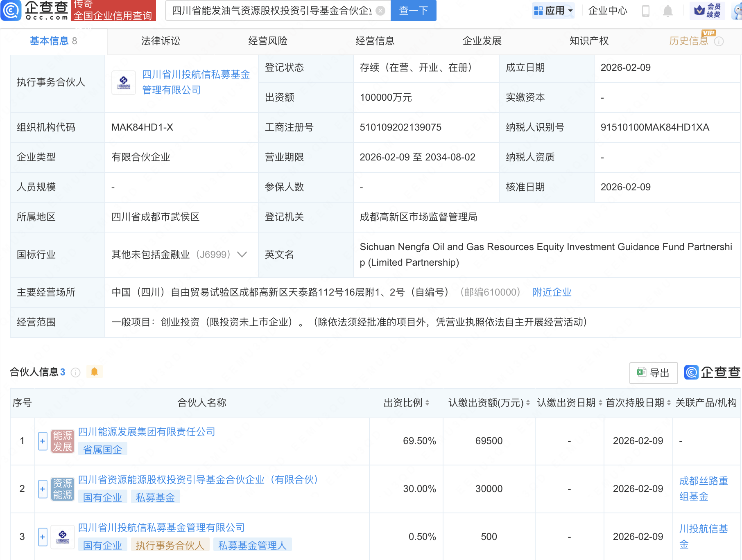Open the notification bell in the header
Viewport: 742px width, 560px height.
pos(668,11)
